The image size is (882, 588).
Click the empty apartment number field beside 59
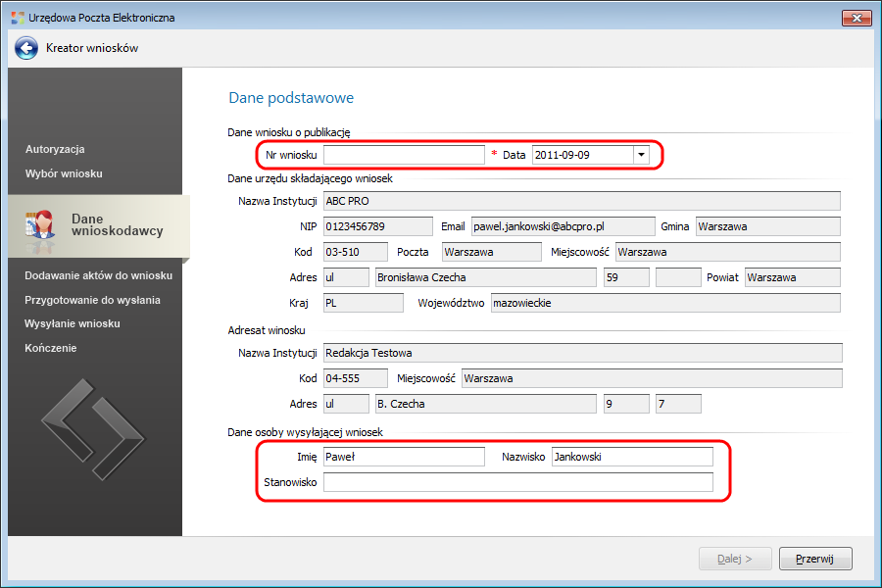click(678, 276)
